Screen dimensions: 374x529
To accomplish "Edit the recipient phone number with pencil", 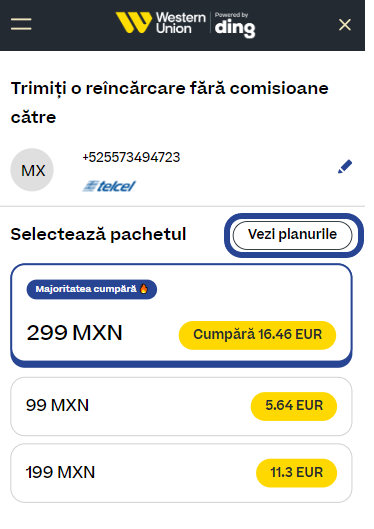I will [x=345, y=167].
